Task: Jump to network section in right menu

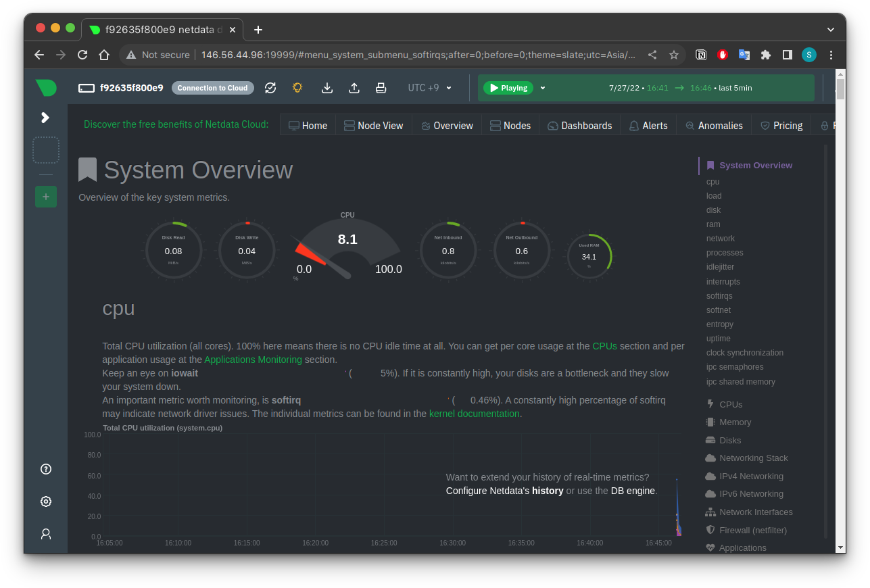Action: [721, 239]
